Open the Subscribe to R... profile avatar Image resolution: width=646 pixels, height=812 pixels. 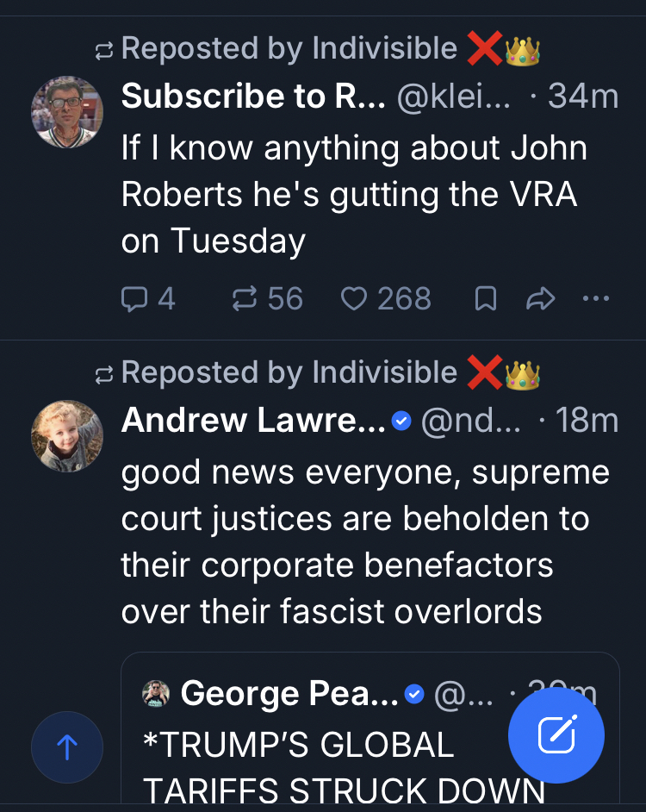pos(67,112)
